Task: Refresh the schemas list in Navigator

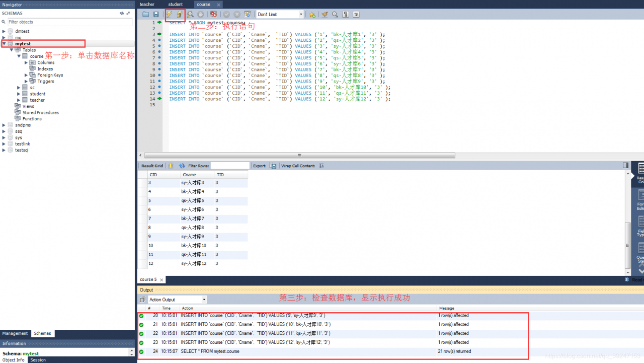Action: pyautogui.click(x=122, y=14)
